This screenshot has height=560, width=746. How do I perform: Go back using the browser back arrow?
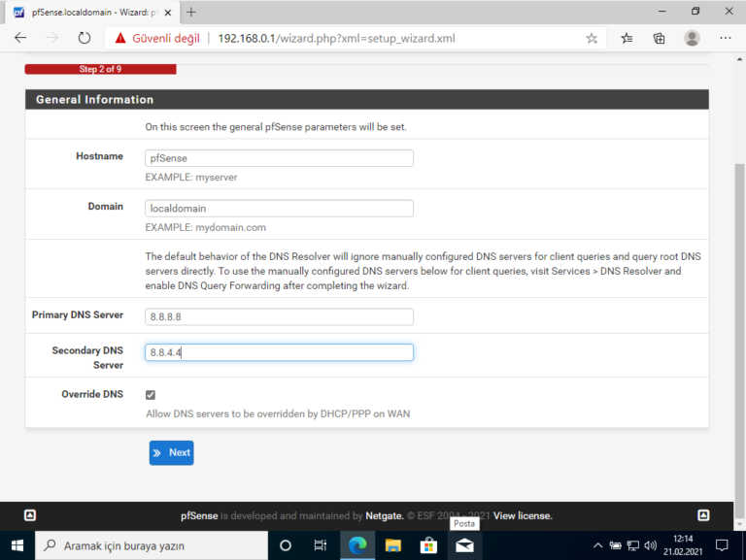(x=20, y=39)
